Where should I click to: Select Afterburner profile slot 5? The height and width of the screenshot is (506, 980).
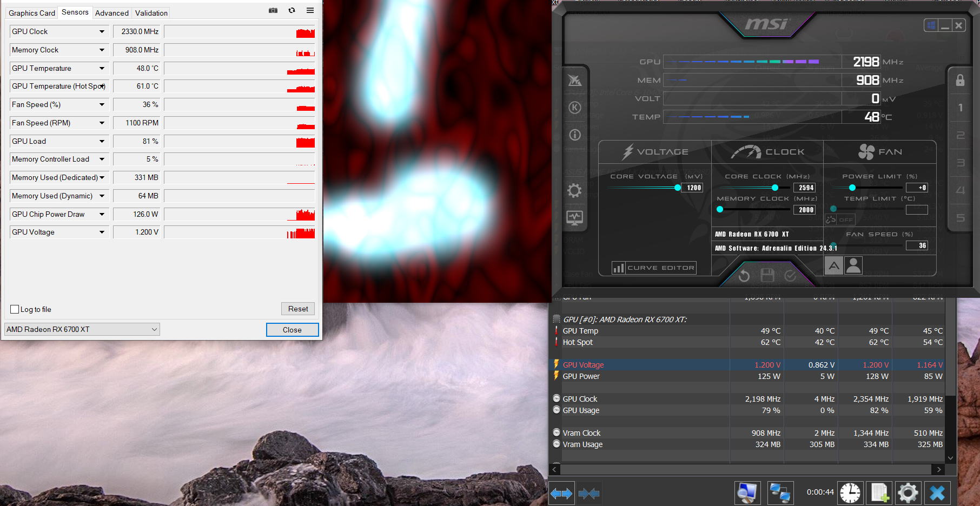(x=961, y=218)
